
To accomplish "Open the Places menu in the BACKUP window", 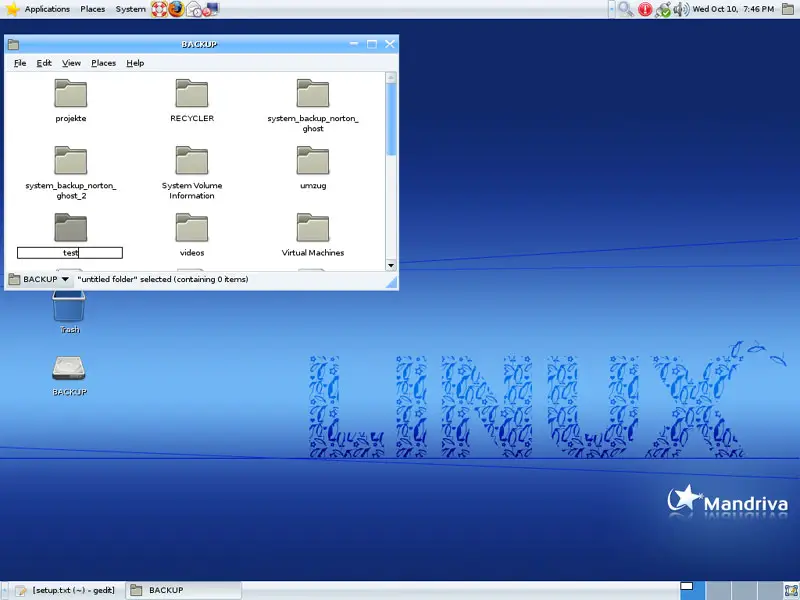I will click(104, 63).
